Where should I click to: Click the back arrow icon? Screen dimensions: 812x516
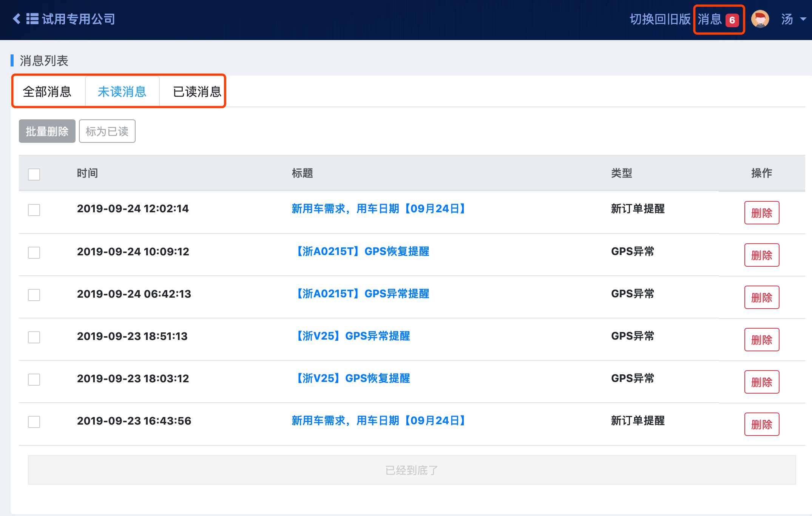17,19
